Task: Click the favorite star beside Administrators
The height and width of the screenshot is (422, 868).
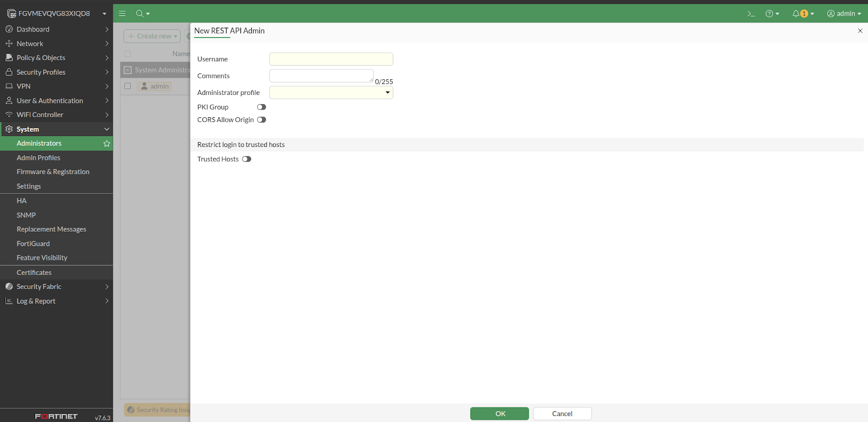Action: click(107, 144)
